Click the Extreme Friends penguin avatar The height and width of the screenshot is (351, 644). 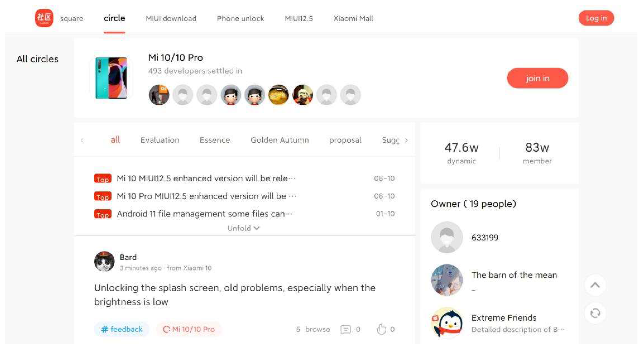pos(447,323)
